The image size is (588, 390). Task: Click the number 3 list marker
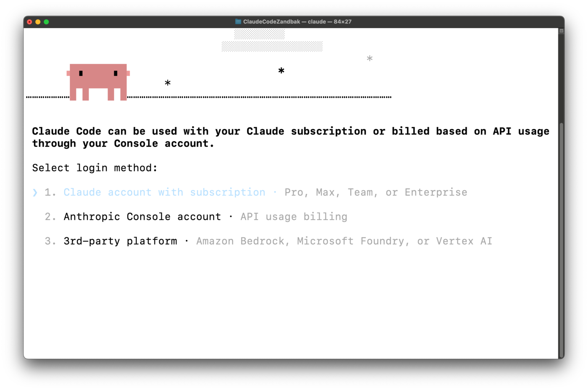(50, 241)
